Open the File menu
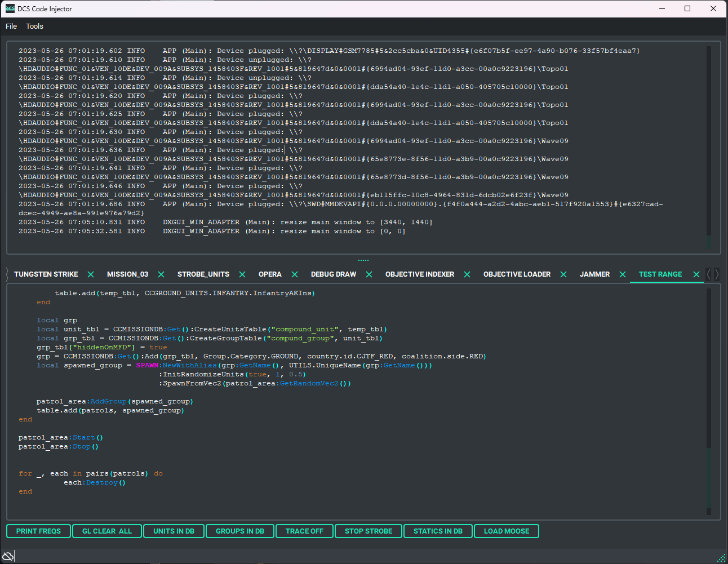 click(11, 26)
